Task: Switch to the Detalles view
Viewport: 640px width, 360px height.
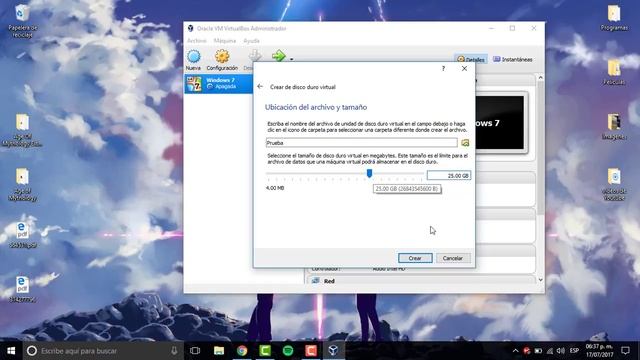Action: [471, 60]
